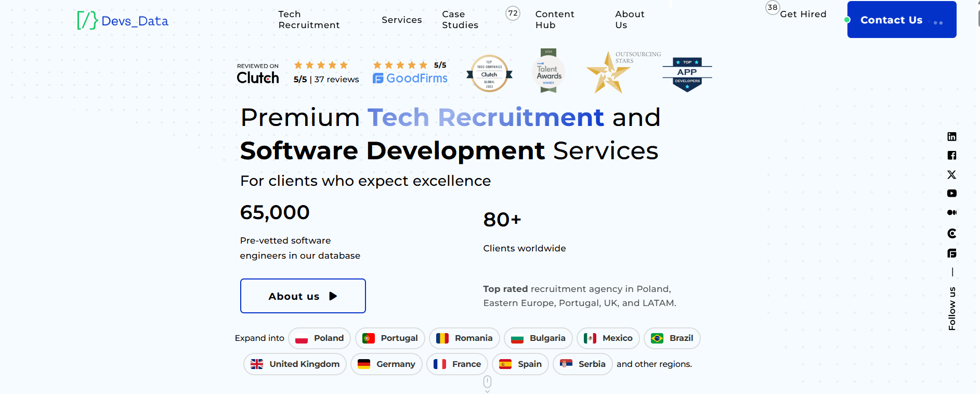
Task: Select the Spain region chip
Action: 520,364
